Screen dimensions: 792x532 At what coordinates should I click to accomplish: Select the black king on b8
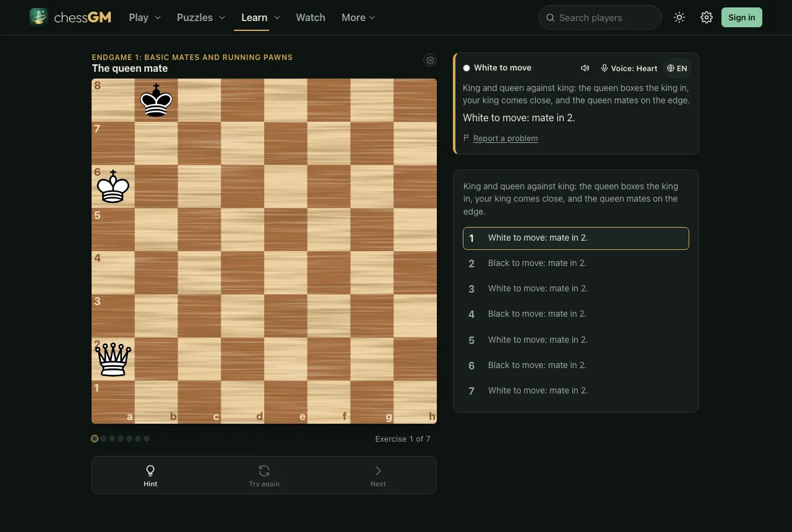tap(156, 100)
